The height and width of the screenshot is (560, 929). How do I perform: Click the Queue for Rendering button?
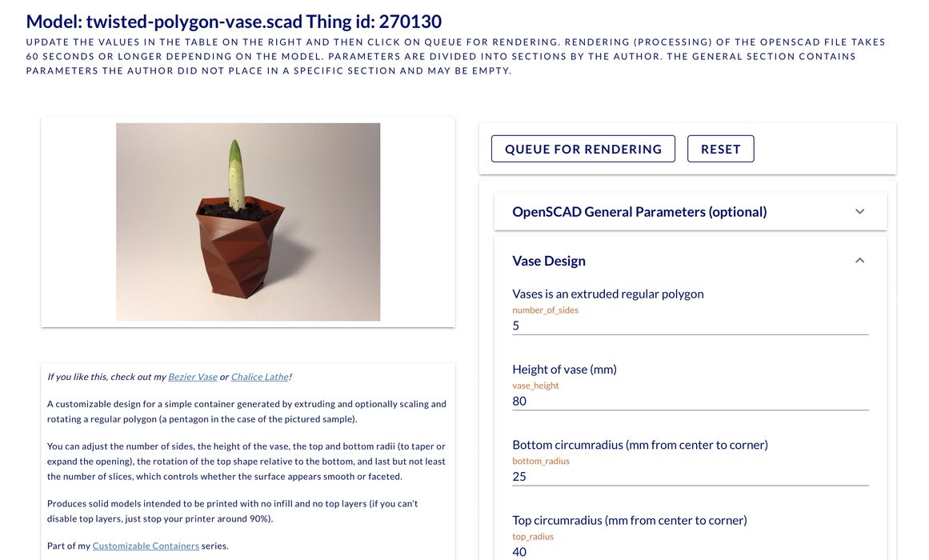583,149
